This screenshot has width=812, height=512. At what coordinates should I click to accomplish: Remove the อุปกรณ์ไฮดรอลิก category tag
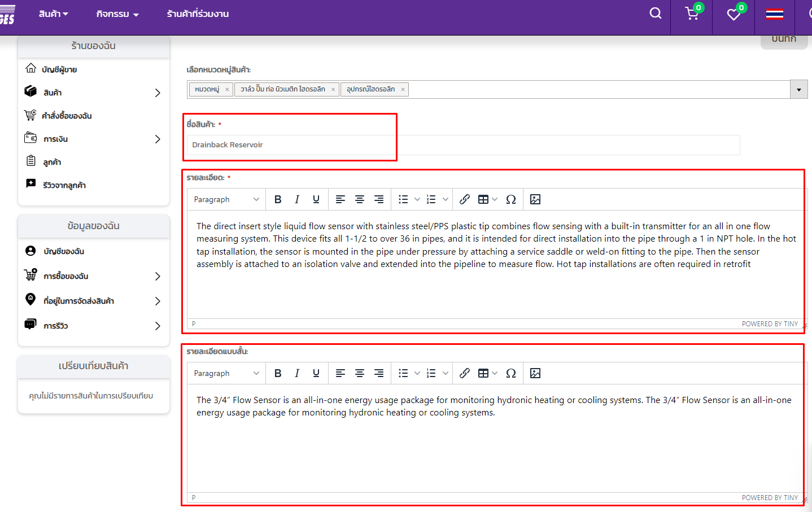(403, 89)
